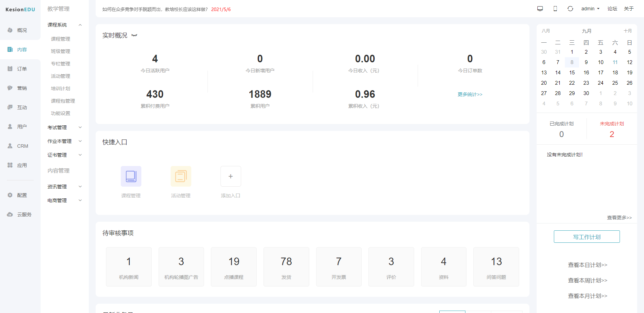The width and height of the screenshot is (644, 313).
Task: Toggle the eye icon beside 实时概况
Action: coord(134,35)
